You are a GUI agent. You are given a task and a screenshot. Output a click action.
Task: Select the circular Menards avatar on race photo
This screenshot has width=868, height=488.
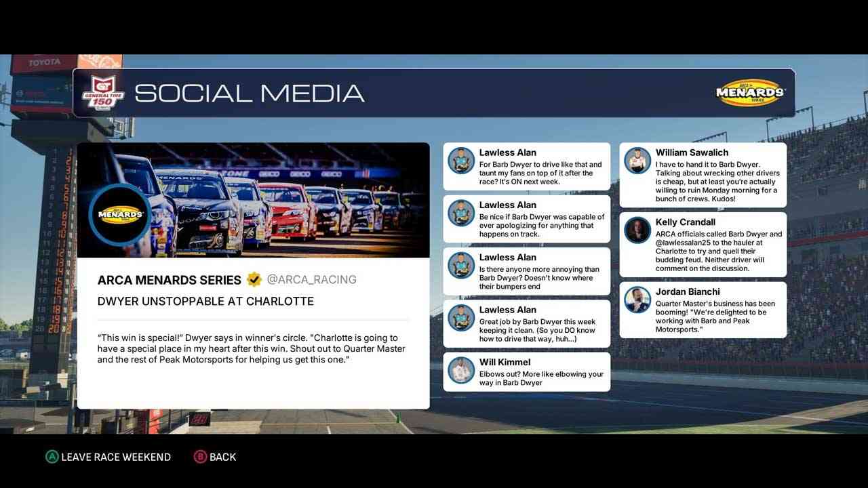(x=121, y=214)
